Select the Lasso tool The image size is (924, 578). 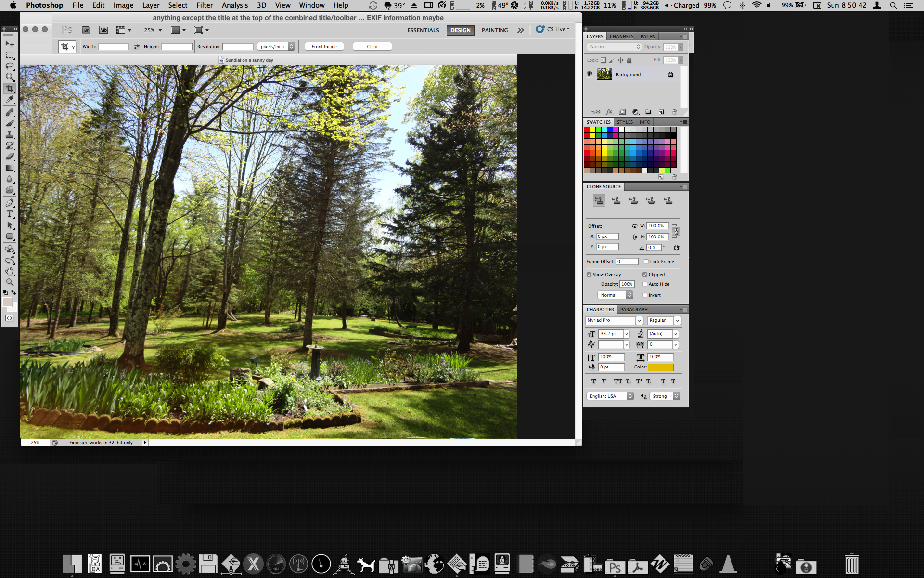[x=10, y=66]
